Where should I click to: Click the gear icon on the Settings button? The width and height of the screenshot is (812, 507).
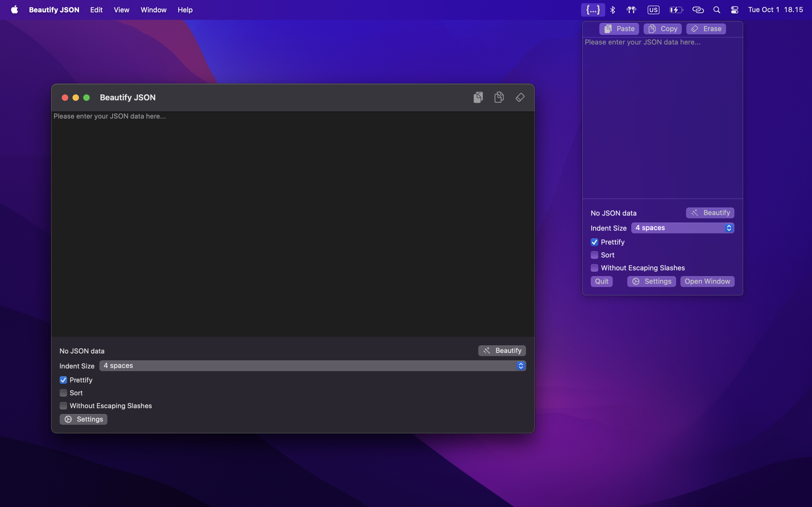68,419
